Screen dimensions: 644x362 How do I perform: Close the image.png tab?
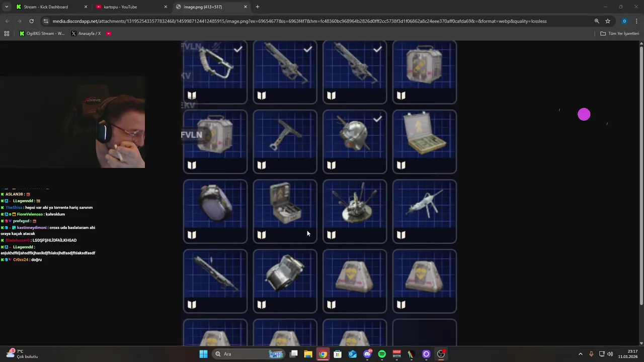[246, 7]
